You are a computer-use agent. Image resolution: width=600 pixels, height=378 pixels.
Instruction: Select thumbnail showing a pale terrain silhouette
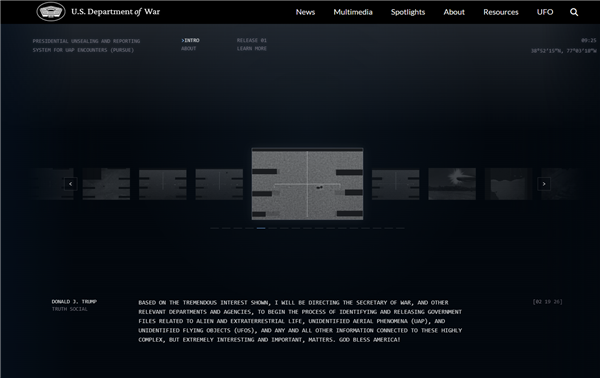[509, 184]
